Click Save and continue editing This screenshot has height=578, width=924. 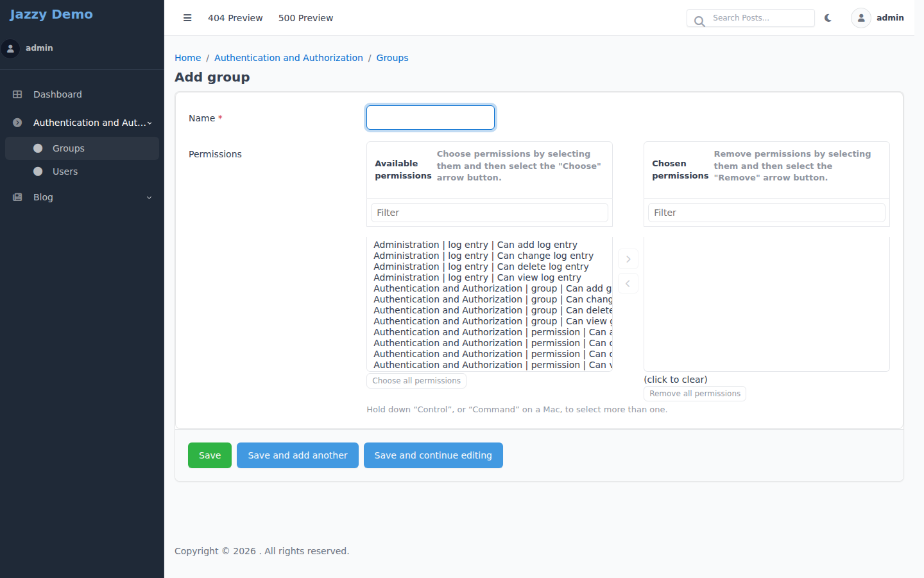[x=433, y=455]
